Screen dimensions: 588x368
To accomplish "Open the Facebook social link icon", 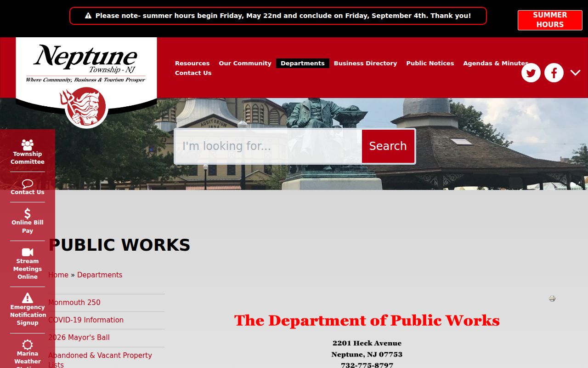I will coord(554,73).
